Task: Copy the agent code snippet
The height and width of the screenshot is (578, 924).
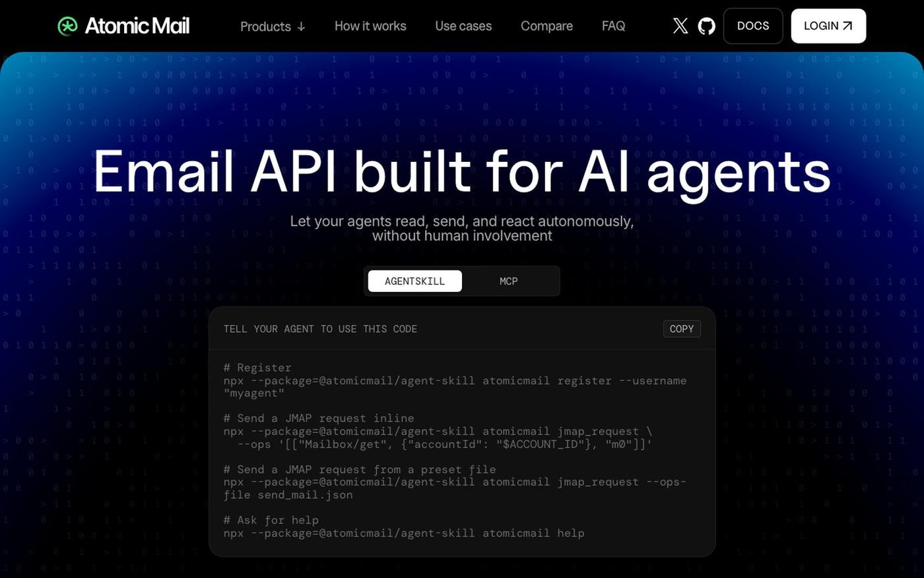Action: pyautogui.click(x=682, y=329)
